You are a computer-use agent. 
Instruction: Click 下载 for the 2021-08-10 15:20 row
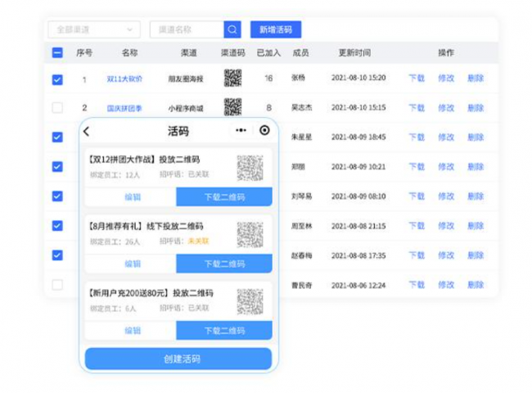417,78
